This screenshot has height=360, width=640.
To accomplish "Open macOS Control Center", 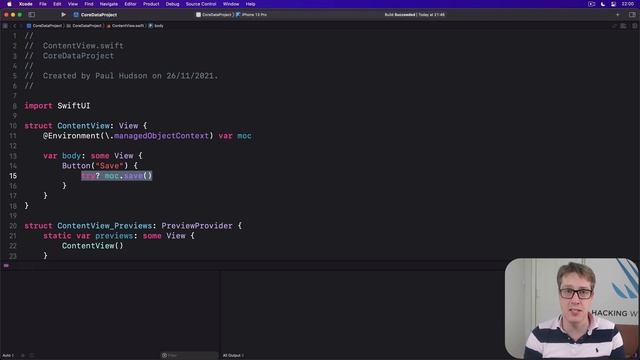I will 613,4.
